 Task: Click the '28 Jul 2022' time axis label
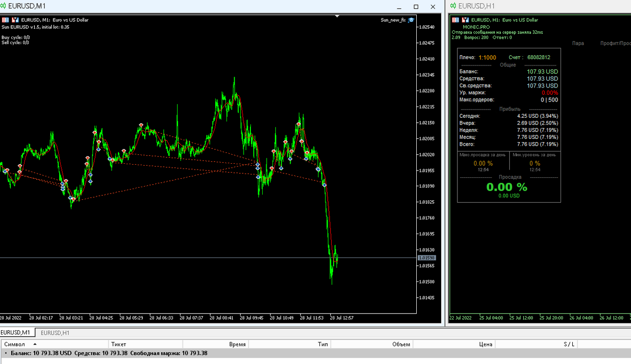(11, 318)
